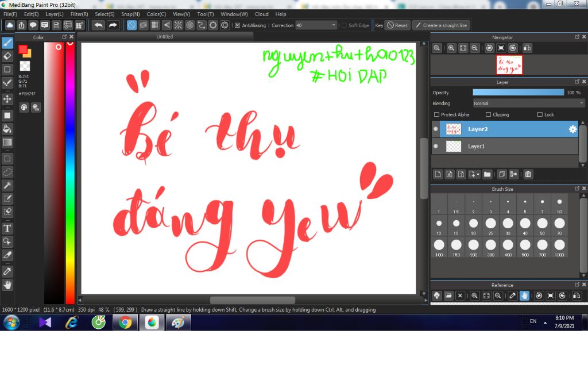Open snap settings gear

[x=225, y=25]
